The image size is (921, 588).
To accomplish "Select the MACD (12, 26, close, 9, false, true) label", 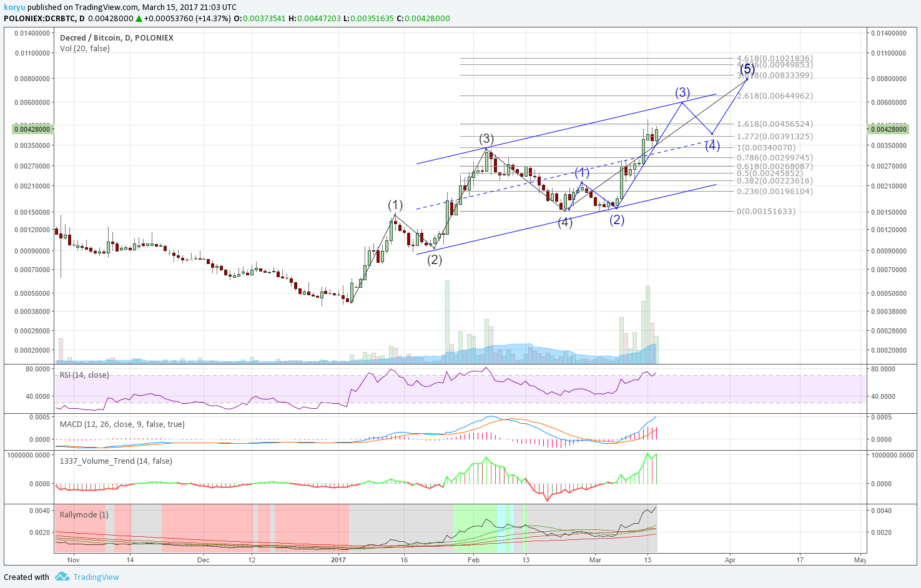I will [122, 424].
